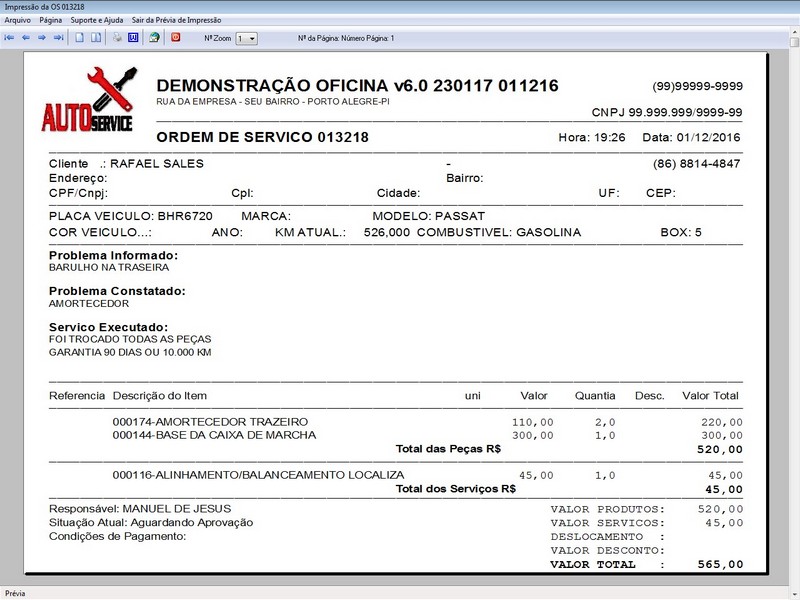Click the red power exit icon
This screenshot has width=800, height=600.
[x=176, y=37]
